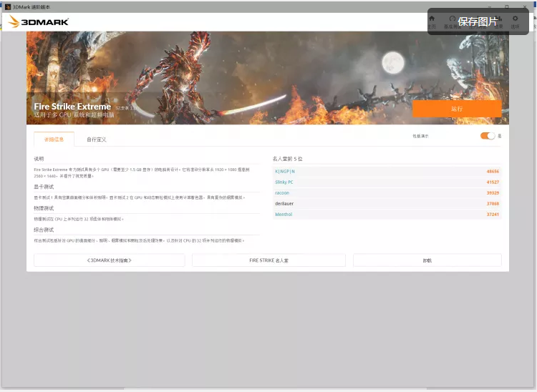Click the score 48656

(493, 172)
